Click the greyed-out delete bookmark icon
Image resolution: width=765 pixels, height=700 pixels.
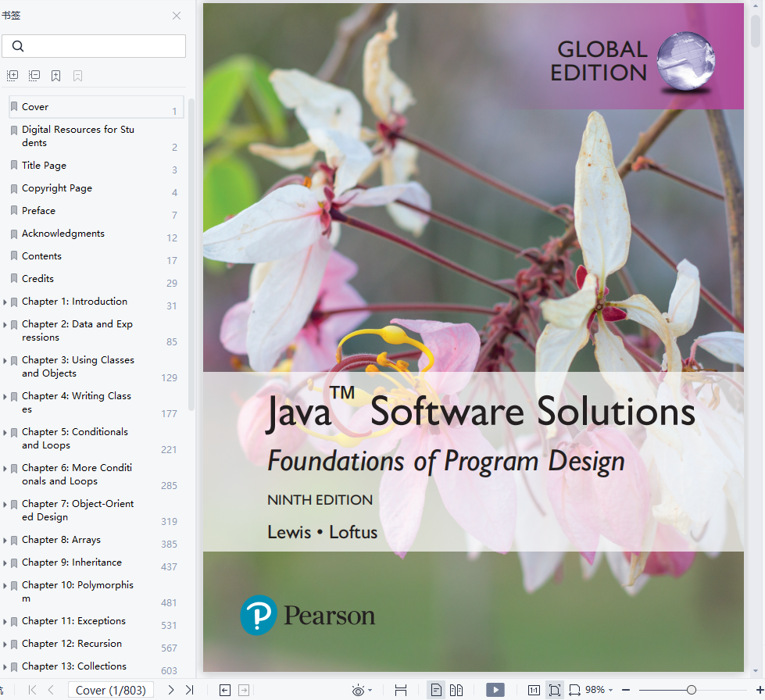tap(77, 76)
